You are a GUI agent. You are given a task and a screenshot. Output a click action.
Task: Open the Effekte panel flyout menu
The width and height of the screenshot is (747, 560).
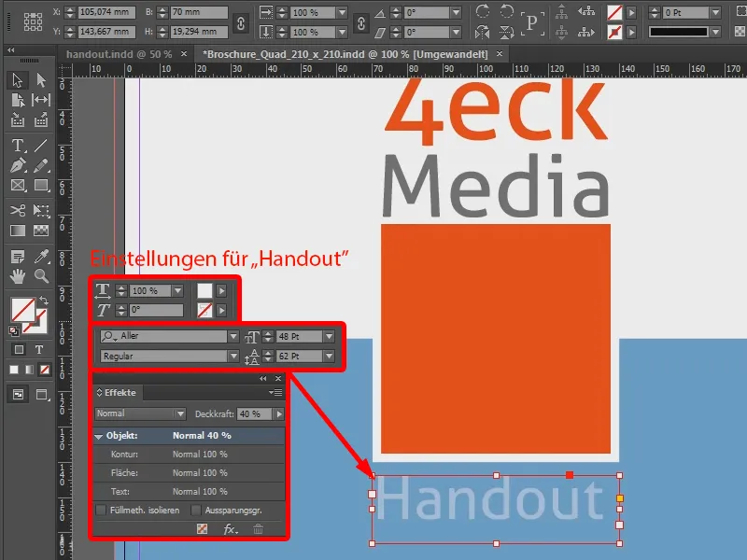coord(276,392)
